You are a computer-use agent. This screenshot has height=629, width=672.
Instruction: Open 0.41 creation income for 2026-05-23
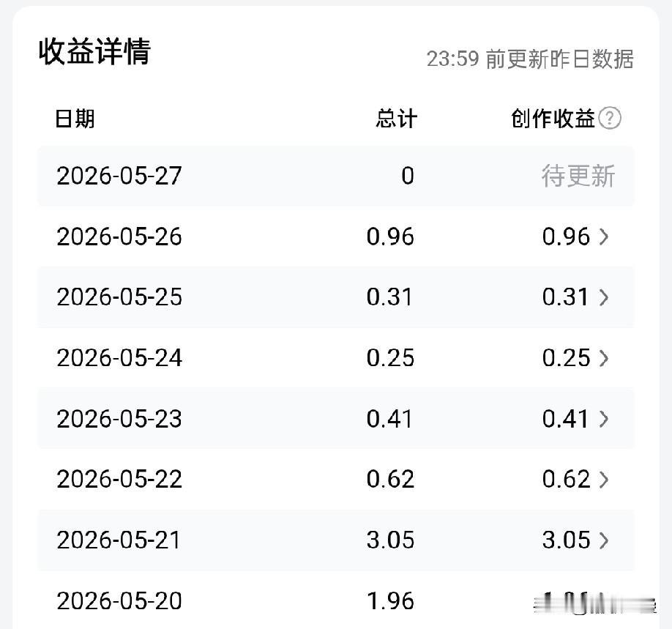coord(565,419)
